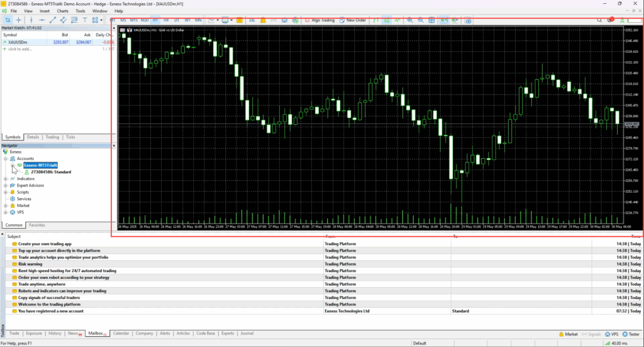This screenshot has width=644, height=347.
Task: Select the Crosshair tool in toolbar
Action: point(19,20)
